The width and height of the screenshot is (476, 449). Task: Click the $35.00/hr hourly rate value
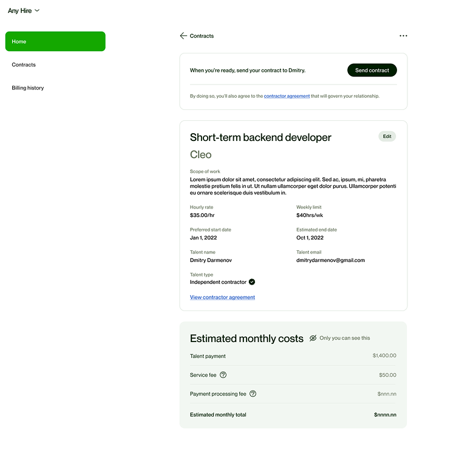202,215
